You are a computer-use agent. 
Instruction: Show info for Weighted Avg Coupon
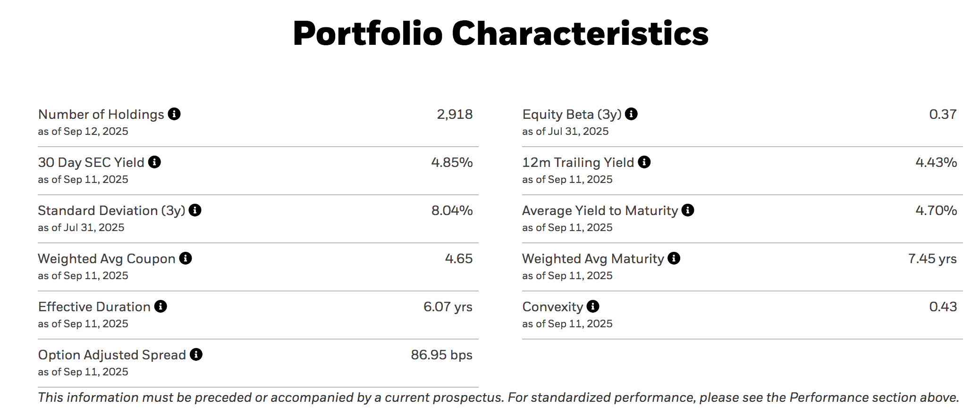186,258
